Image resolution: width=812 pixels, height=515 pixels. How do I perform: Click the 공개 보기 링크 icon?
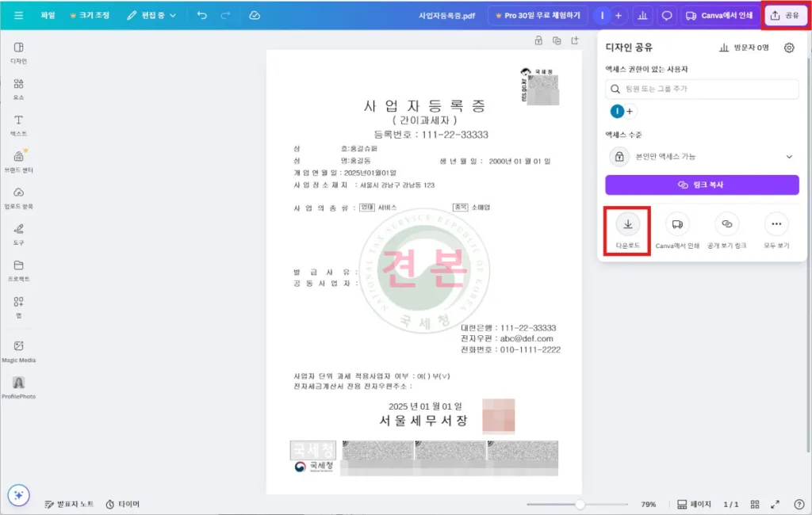tap(726, 225)
